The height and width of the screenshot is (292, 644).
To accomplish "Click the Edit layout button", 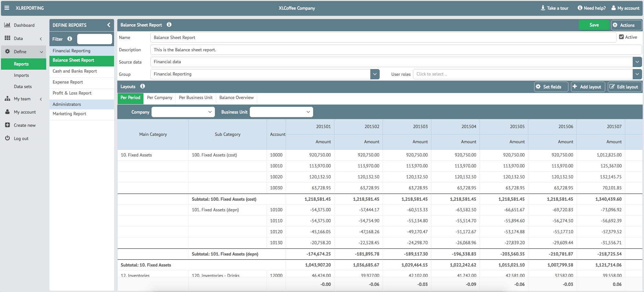I will point(625,86).
